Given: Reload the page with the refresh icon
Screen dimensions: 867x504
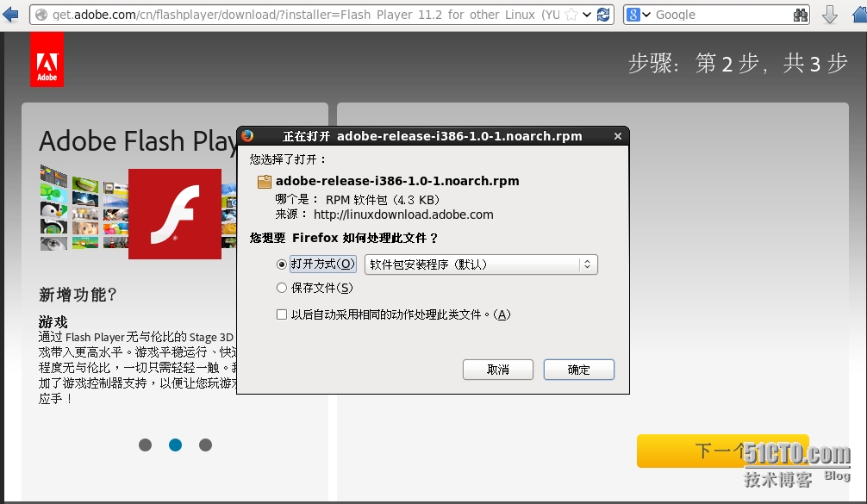Looking at the screenshot, I should pyautogui.click(x=603, y=15).
